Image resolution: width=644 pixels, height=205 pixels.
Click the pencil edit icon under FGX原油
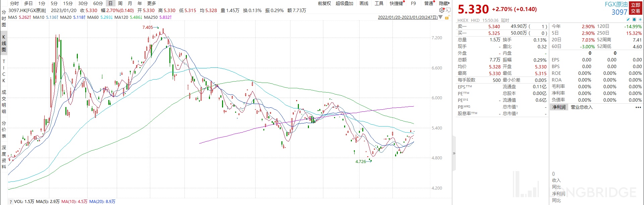coord(628,20)
